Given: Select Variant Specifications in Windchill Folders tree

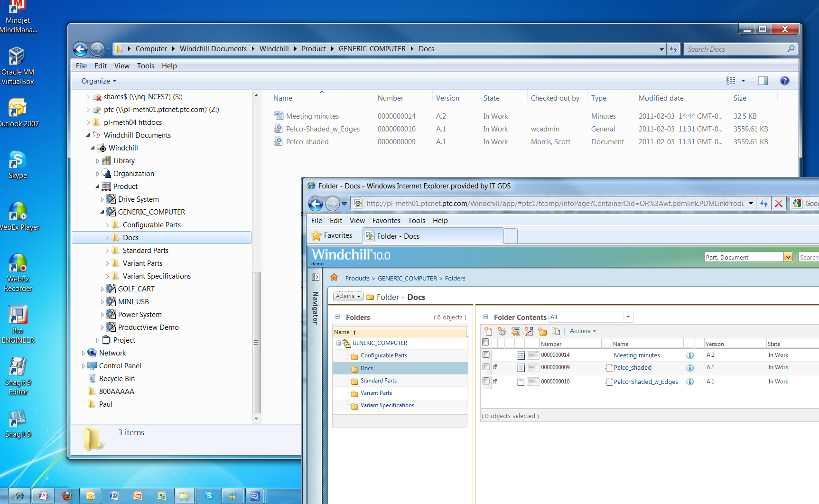Looking at the screenshot, I should tap(387, 405).
